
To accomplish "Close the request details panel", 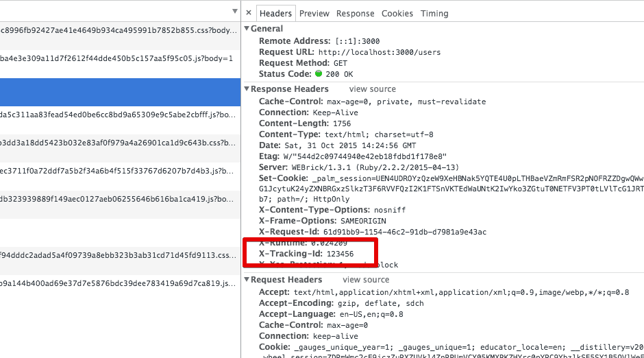I will point(248,13).
